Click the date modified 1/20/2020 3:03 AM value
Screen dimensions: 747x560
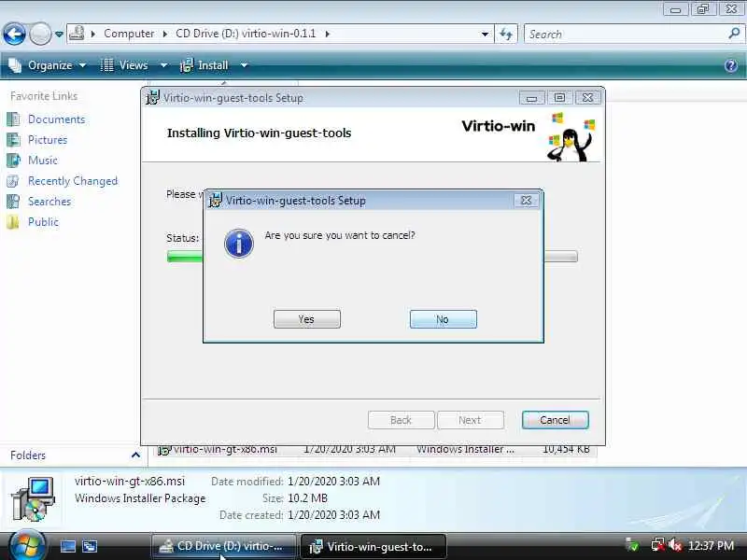pos(334,482)
